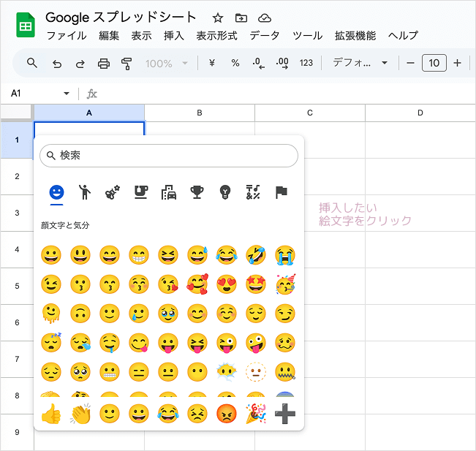The image size is (476, 451).
Task: Switch to objects lightbulb emoji category
Action: (x=225, y=192)
